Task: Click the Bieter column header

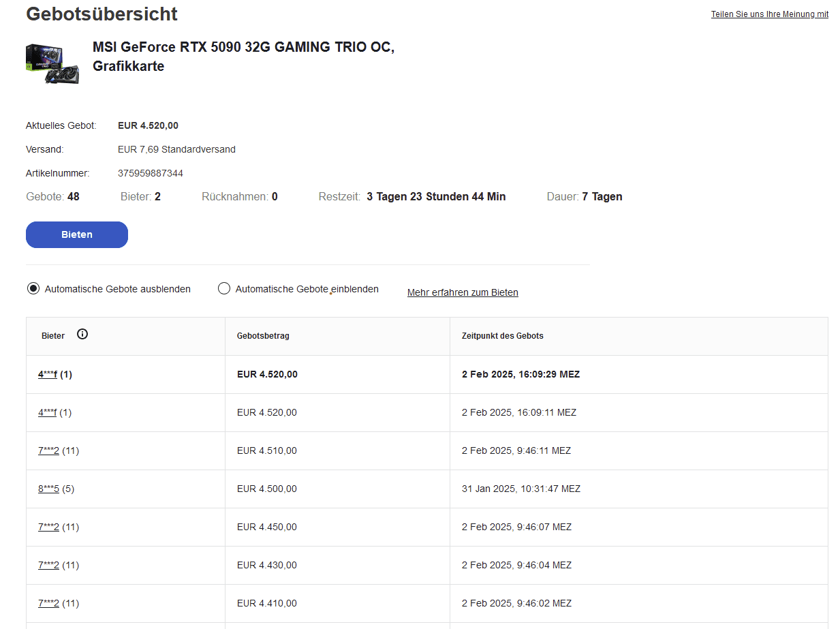Action: pos(53,336)
